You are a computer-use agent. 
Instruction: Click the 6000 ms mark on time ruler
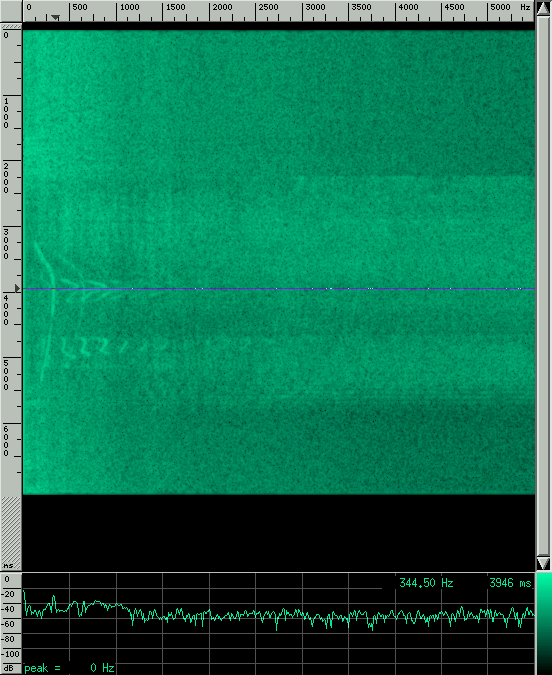pyautogui.click(x=6, y=441)
